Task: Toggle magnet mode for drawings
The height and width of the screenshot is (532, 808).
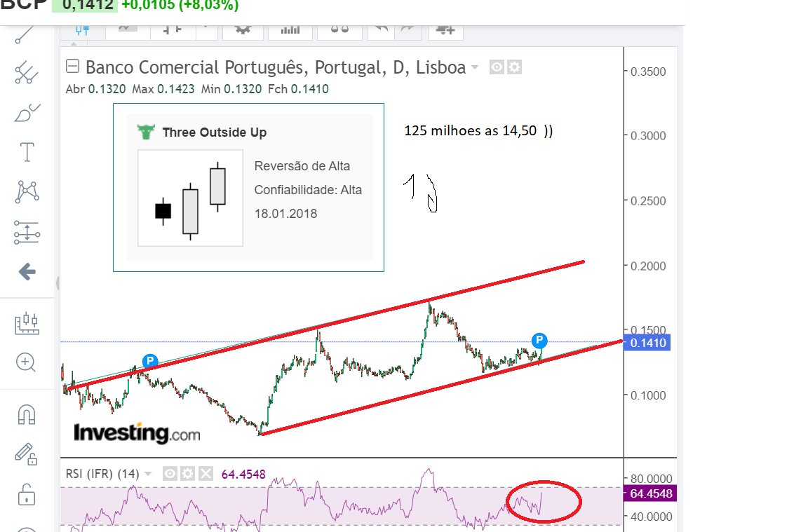Action: pyautogui.click(x=26, y=414)
